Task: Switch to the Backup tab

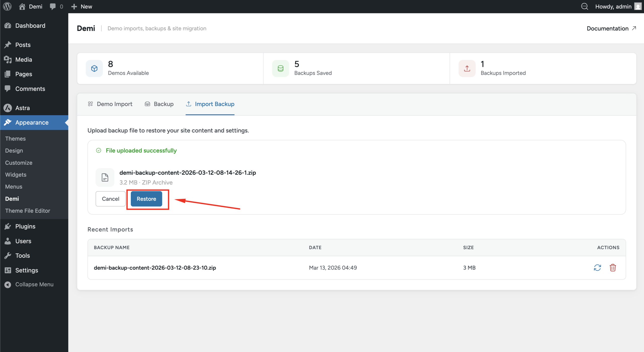Action: click(159, 104)
